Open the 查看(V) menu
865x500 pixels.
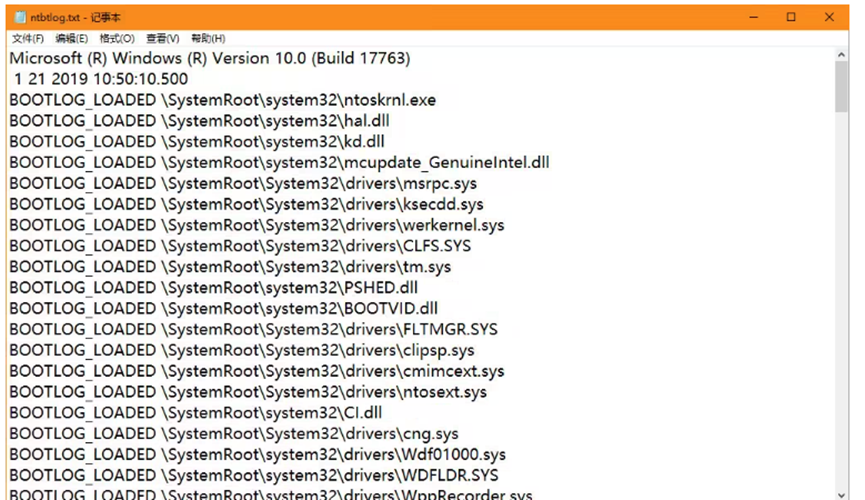(x=163, y=39)
